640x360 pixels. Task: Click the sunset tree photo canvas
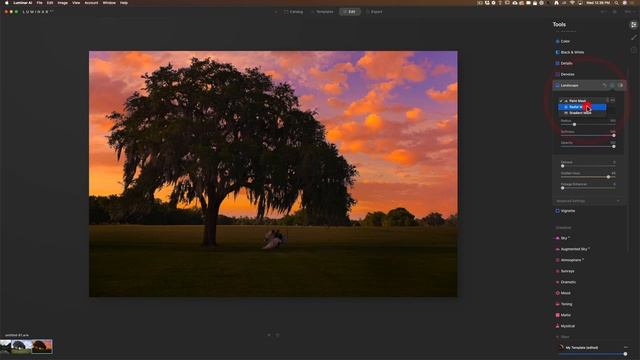273,174
